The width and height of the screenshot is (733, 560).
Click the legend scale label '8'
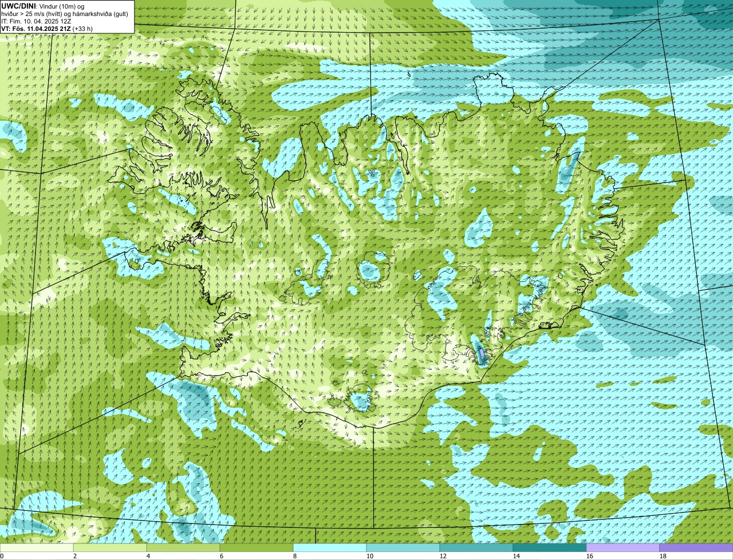[x=295, y=556]
